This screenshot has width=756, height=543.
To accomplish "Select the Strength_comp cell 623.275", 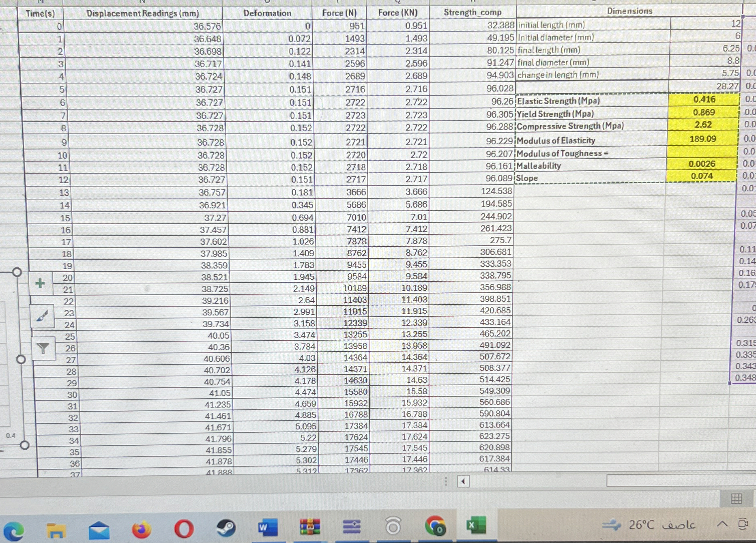I will tap(470, 436).
